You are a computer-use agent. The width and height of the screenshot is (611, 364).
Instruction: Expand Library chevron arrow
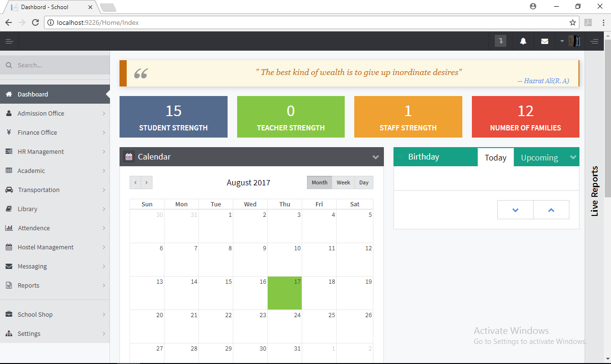tap(104, 209)
